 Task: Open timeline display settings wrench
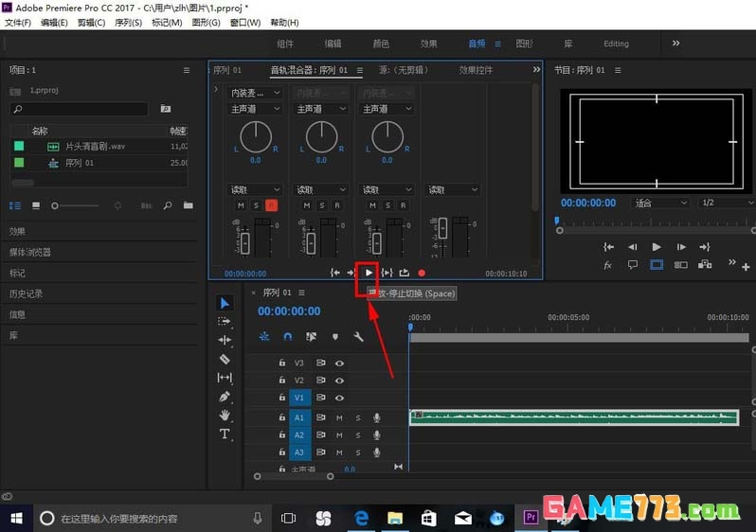click(x=358, y=336)
